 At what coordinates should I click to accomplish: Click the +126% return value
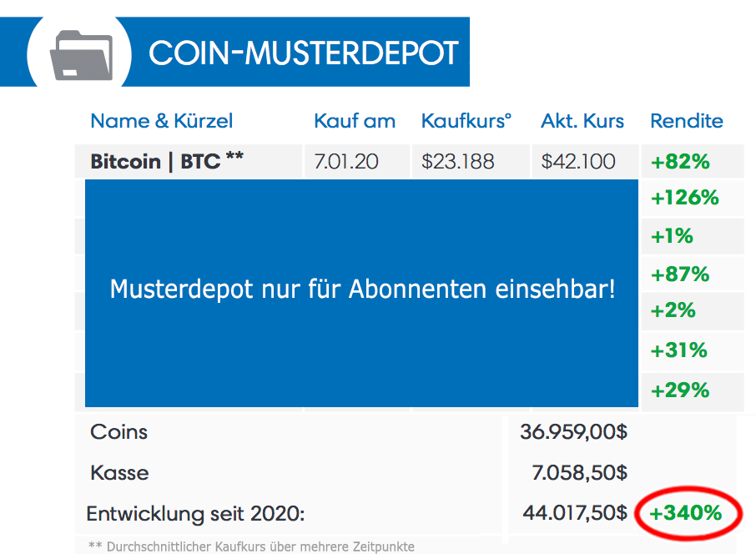point(684,198)
